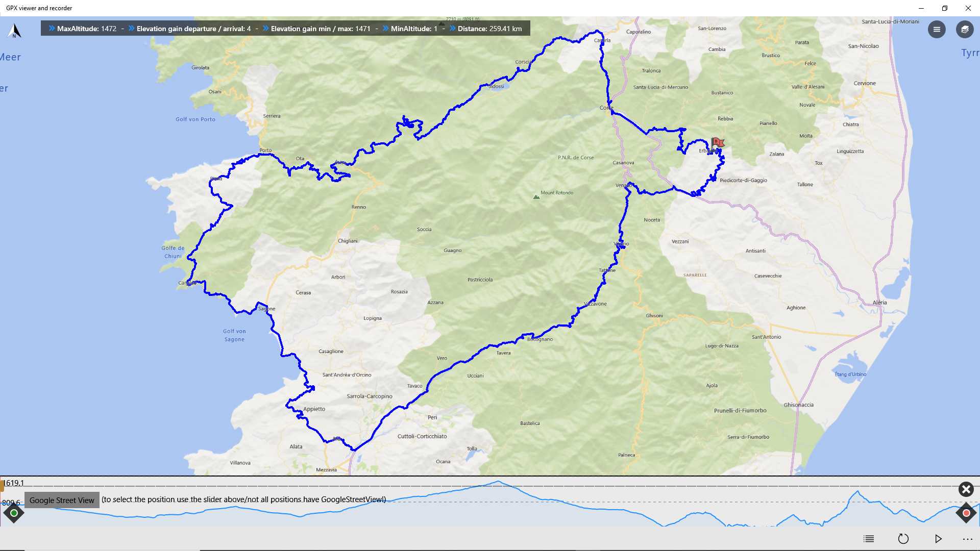Open the hamburger menu button
Screen dimensions: 980x551
[x=937, y=30]
